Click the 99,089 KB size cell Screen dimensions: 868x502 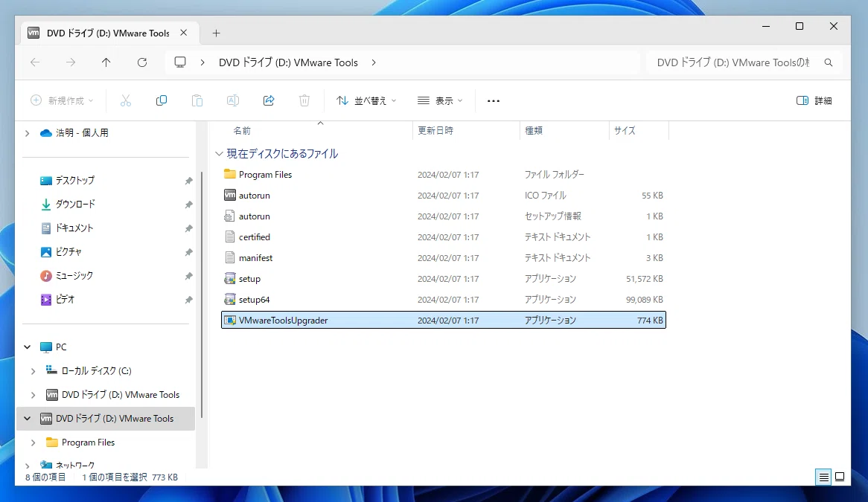[645, 300]
